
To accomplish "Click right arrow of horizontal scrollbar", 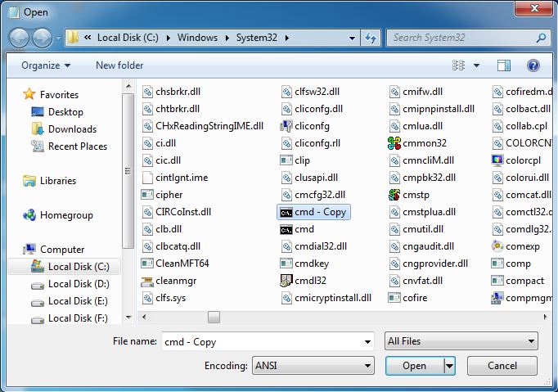I will click(545, 317).
